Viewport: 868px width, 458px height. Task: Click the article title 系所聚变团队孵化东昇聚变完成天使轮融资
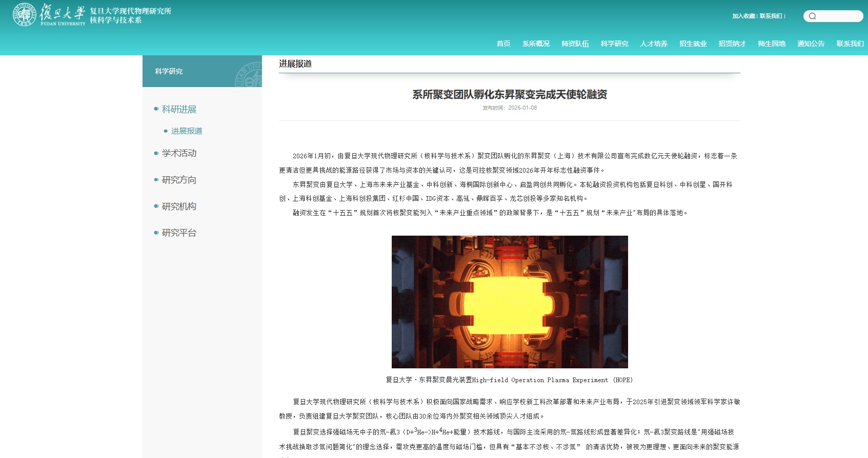coord(510,94)
